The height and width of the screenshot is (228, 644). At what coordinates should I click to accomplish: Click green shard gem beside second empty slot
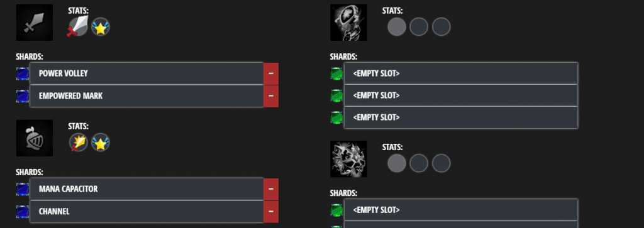coord(337,96)
